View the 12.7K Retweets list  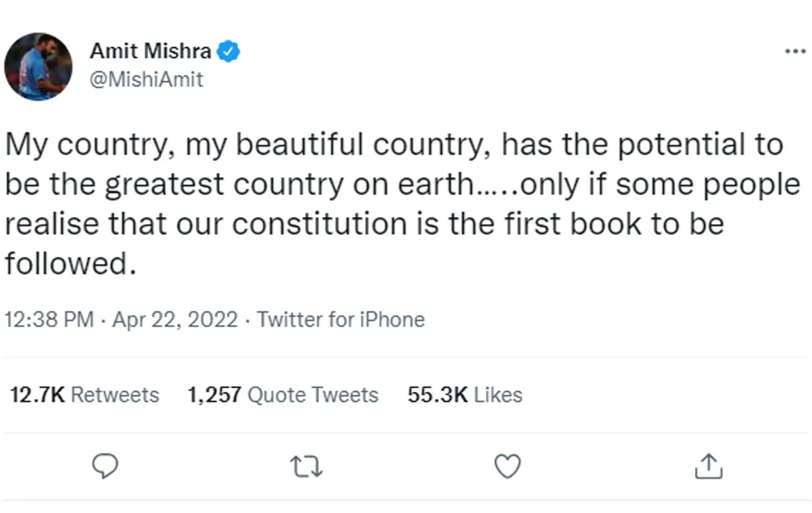pos(84,395)
